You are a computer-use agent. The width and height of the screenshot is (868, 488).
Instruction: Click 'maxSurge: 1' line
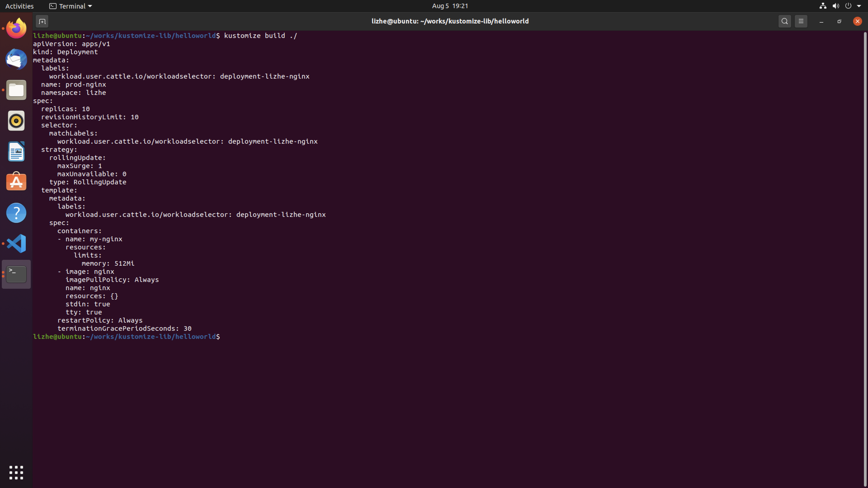click(80, 166)
